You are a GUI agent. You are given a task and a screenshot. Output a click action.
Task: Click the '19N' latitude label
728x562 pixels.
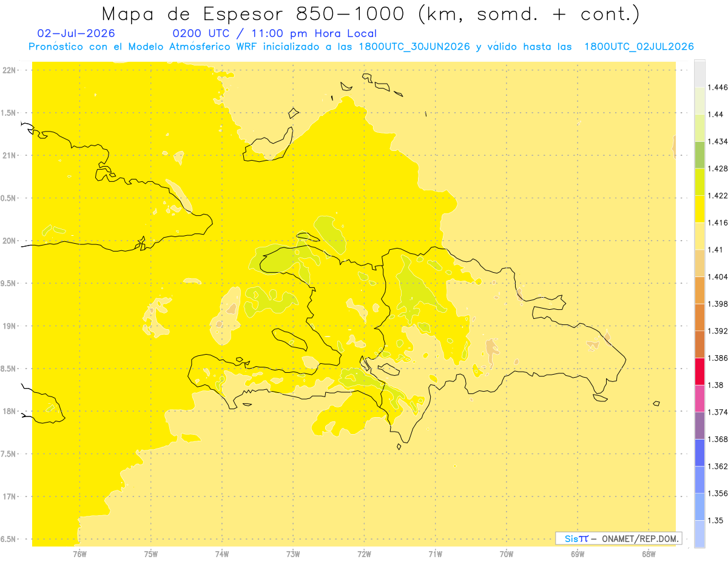(x=10, y=326)
